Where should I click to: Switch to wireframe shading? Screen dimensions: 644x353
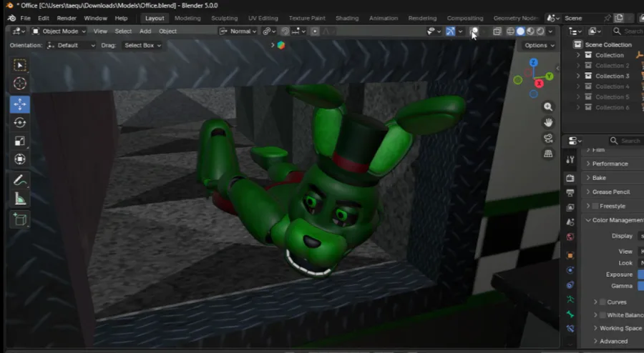pos(510,31)
